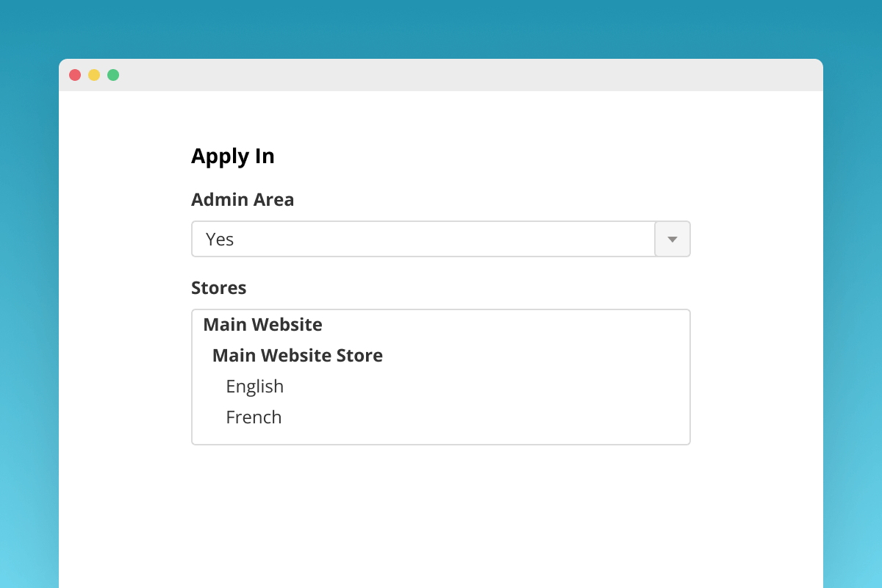
Task: Click the yellow minimize window button
Action: (94, 75)
